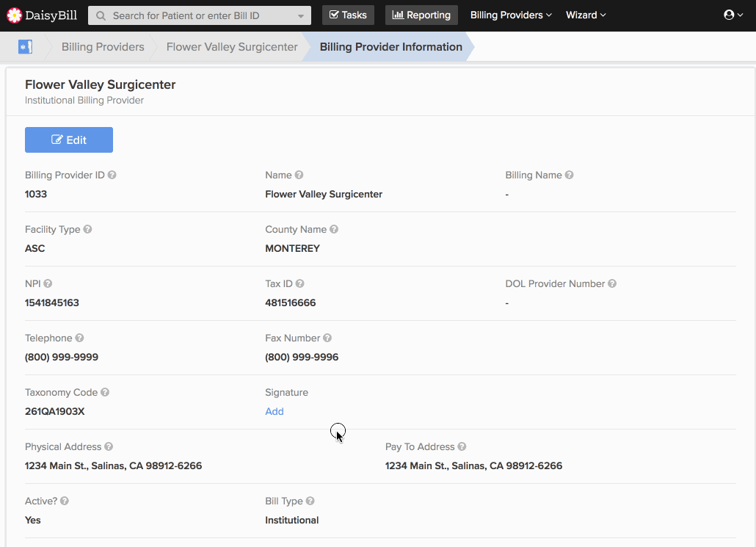
Task: Select the Bill Type value Institutional
Action: (291, 521)
